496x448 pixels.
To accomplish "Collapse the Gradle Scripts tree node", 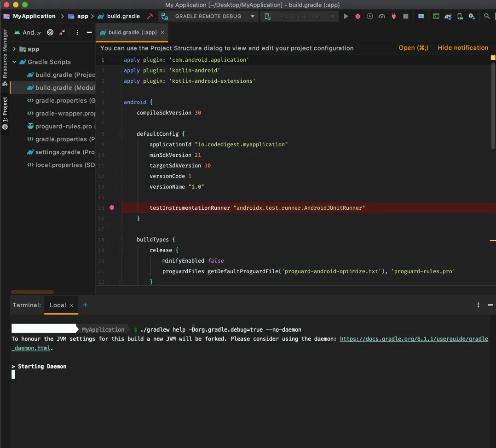I will (15, 62).
